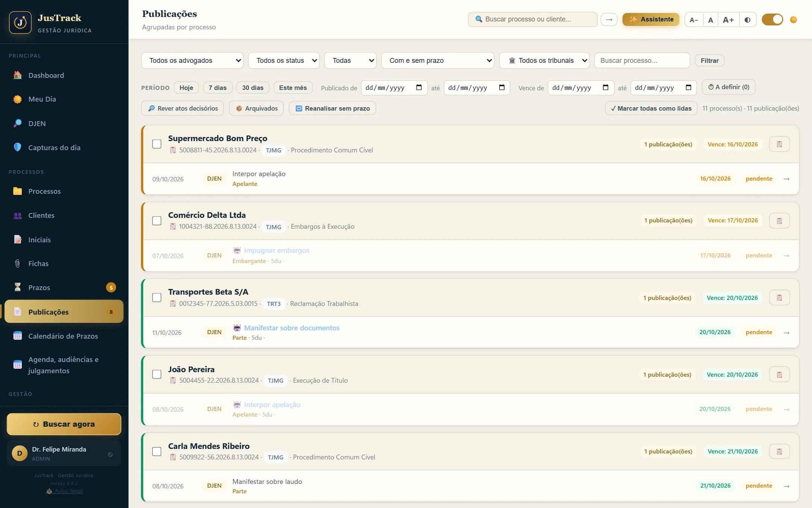Click the contrast half-circle icon
Screen dimensions: 812x508
pos(747,20)
